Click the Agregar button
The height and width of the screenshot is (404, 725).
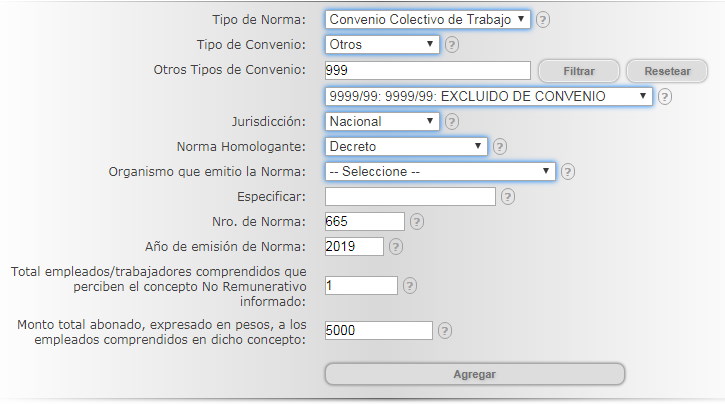point(474,374)
